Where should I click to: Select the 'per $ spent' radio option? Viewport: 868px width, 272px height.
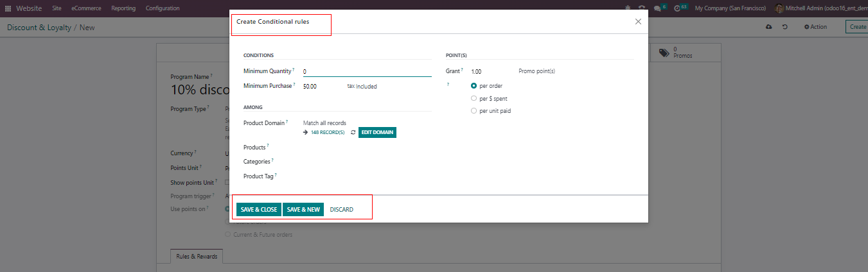(474, 99)
